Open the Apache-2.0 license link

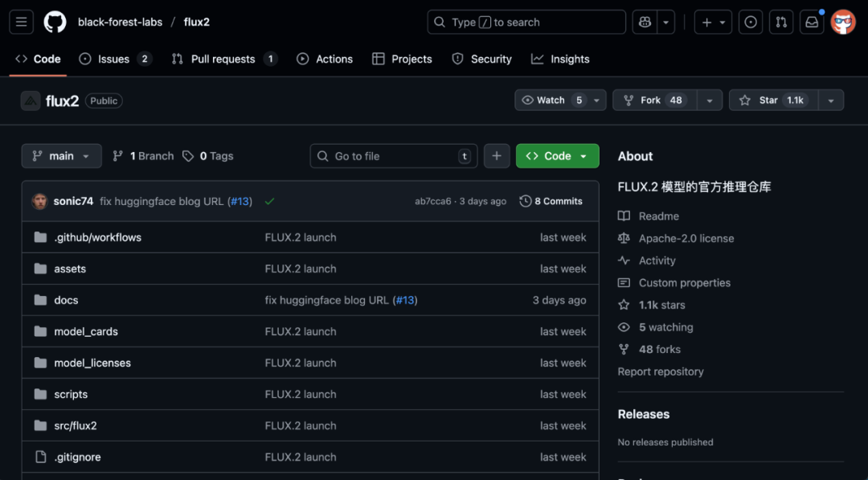coord(685,238)
